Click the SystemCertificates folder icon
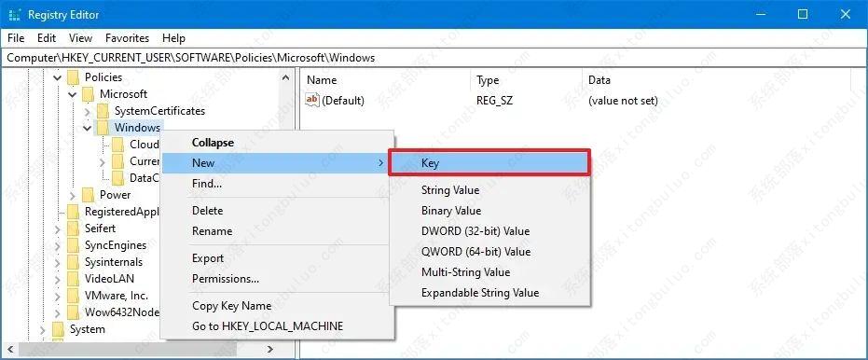 (x=103, y=111)
